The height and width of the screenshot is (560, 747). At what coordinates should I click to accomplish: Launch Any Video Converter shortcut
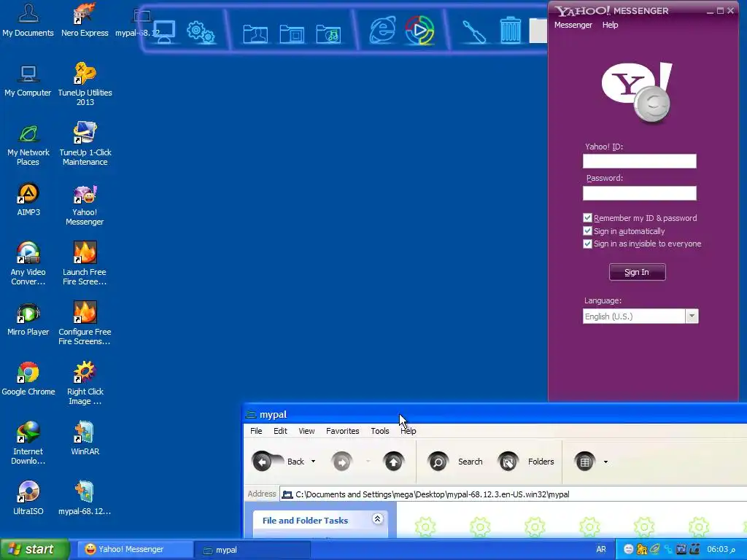(28, 264)
